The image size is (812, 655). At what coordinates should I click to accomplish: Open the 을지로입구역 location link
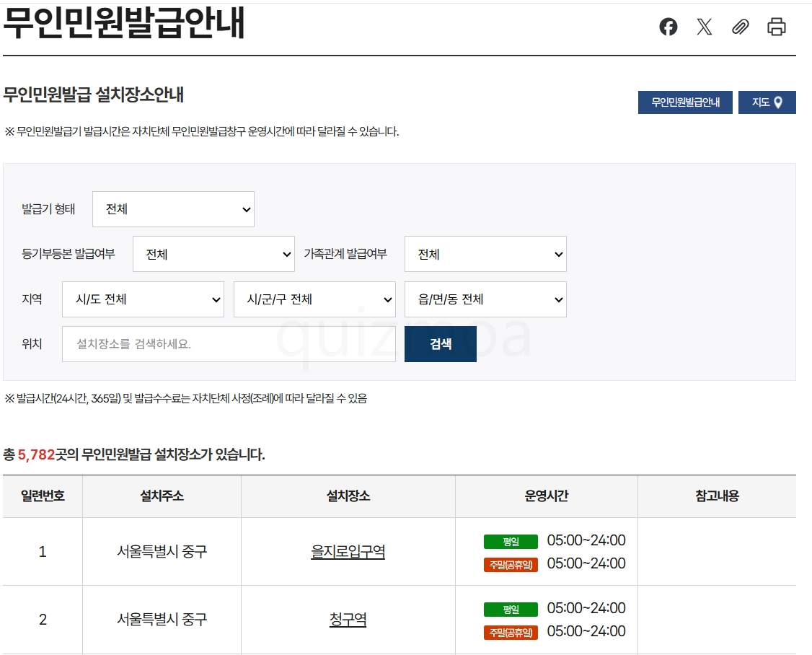coord(348,551)
